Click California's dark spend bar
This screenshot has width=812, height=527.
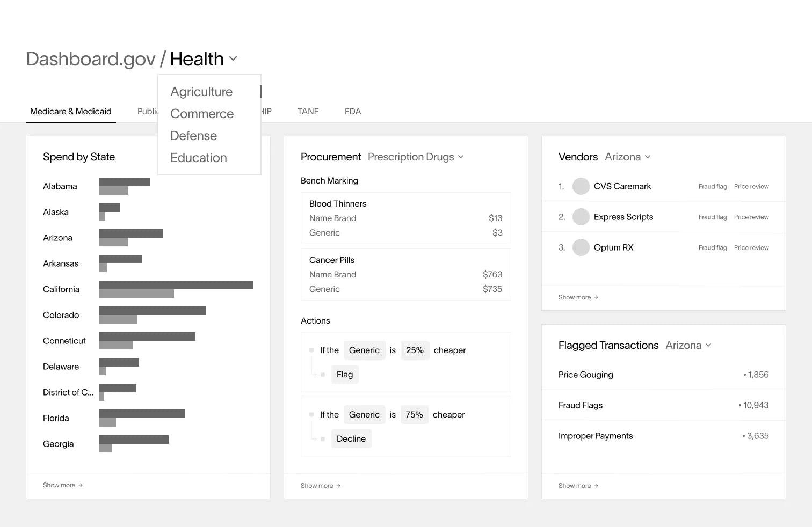tap(176, 284)
